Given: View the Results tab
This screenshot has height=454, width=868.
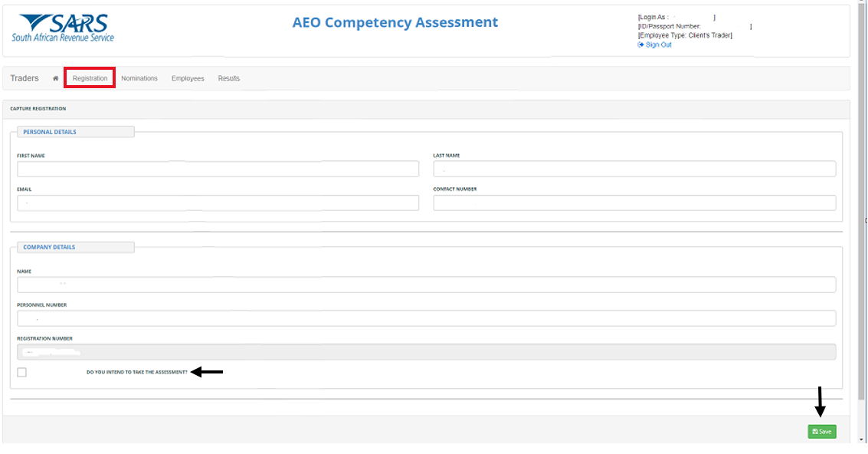Looking at the screenshot, I should pyautogui.click(x=228, y=78).
